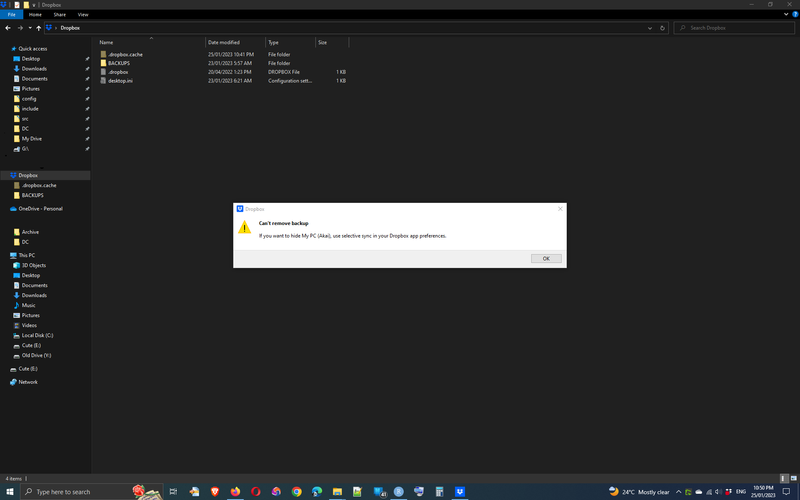Open Old Drive (Y:) in sidebar
The height and width of the screenshot is (500, 800).
point(36,355)
